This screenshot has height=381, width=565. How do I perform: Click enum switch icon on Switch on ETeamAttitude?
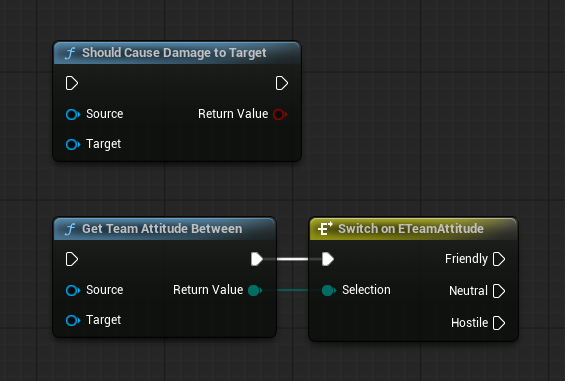[325, 229]
